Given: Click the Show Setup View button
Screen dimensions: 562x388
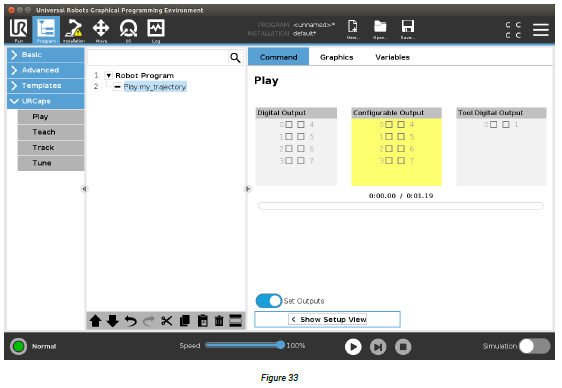Looking at the screenshot, I should 328,319.
